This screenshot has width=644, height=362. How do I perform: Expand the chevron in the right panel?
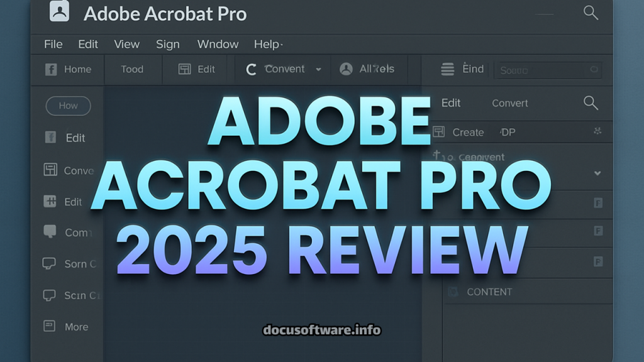(x=597, y=173)
